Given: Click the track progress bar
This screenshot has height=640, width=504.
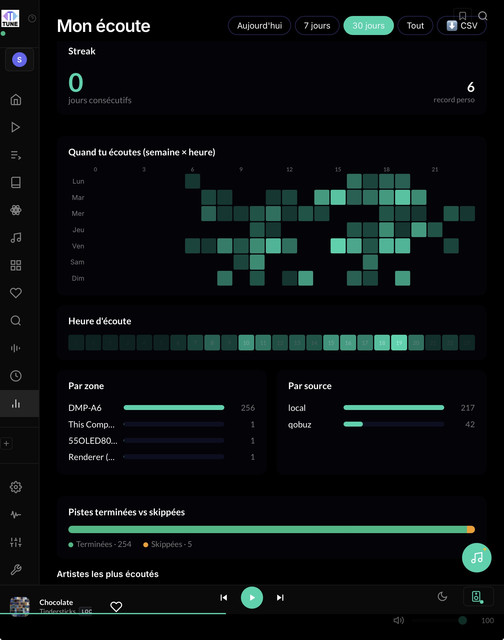Looking at the screenshot, I should tap(252, 613).
